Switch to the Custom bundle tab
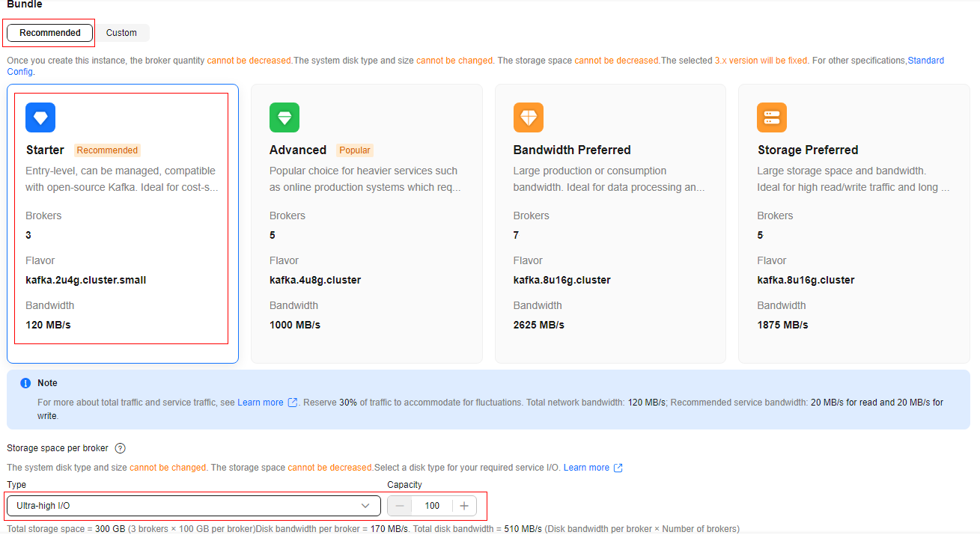The height and width of the screenshot is (535, 980). pos(121,33)
